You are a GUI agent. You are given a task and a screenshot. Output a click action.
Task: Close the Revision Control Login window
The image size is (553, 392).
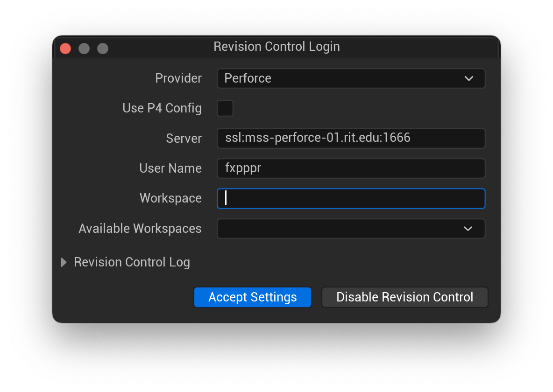click(65, 49)
